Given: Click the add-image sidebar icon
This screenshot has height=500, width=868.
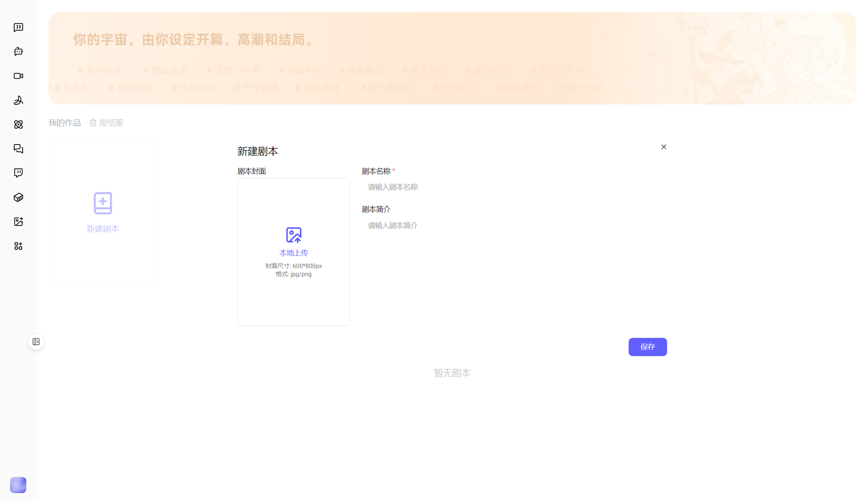Looking at the screenshot, I should pos(18,221).
